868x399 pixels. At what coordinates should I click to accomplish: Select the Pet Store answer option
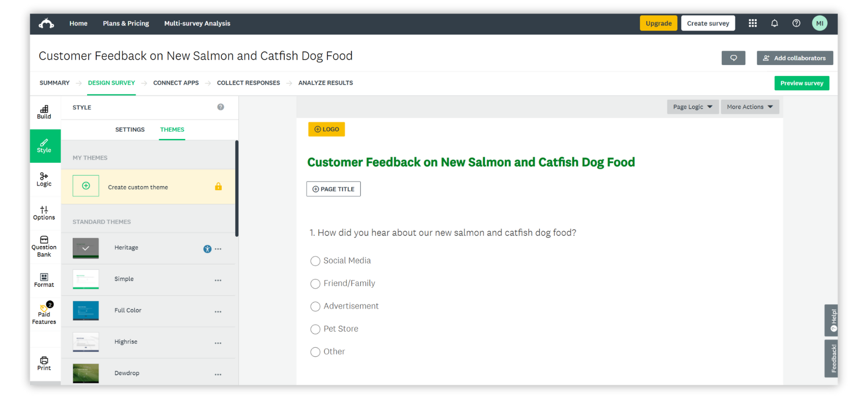click(315, 329)
